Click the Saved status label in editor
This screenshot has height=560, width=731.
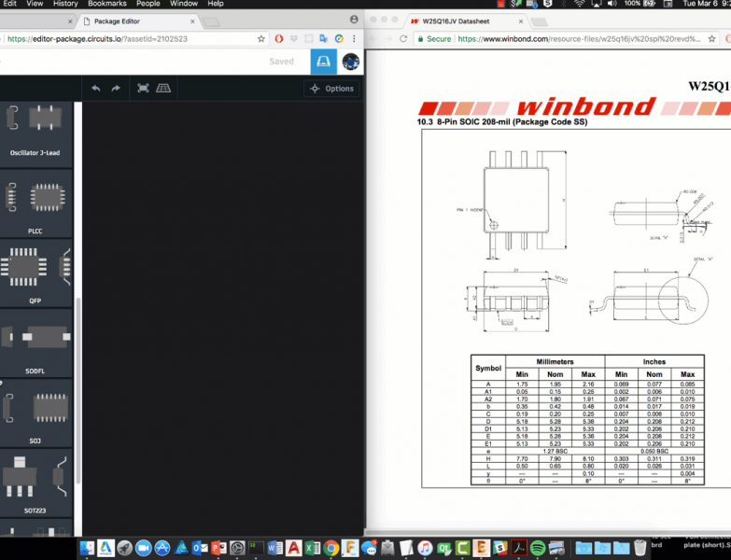281,62
